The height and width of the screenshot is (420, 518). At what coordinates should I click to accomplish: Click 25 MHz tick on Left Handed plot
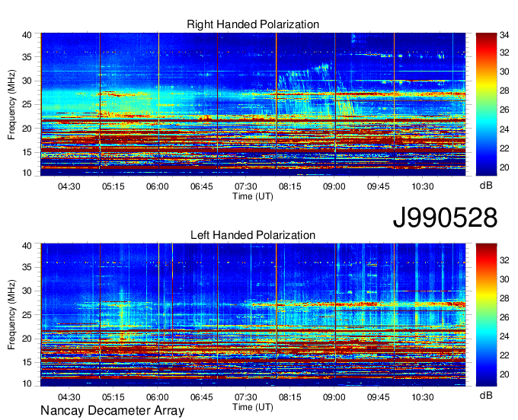(27, 315)
